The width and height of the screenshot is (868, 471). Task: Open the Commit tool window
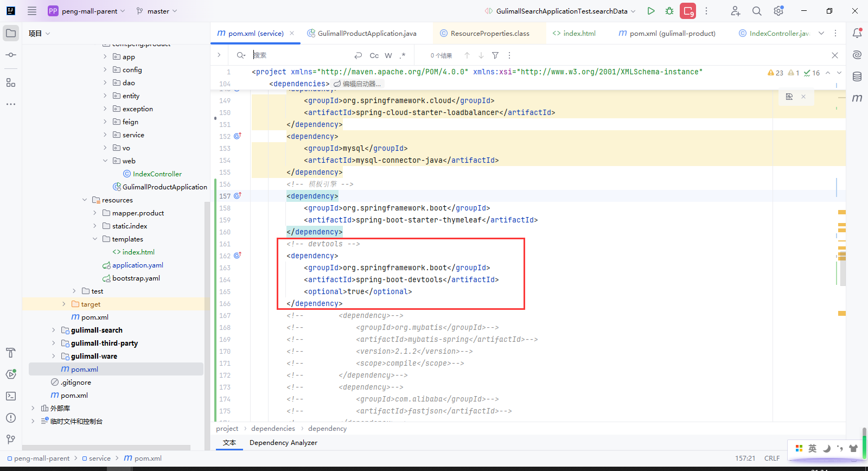(x=11, y=55)
